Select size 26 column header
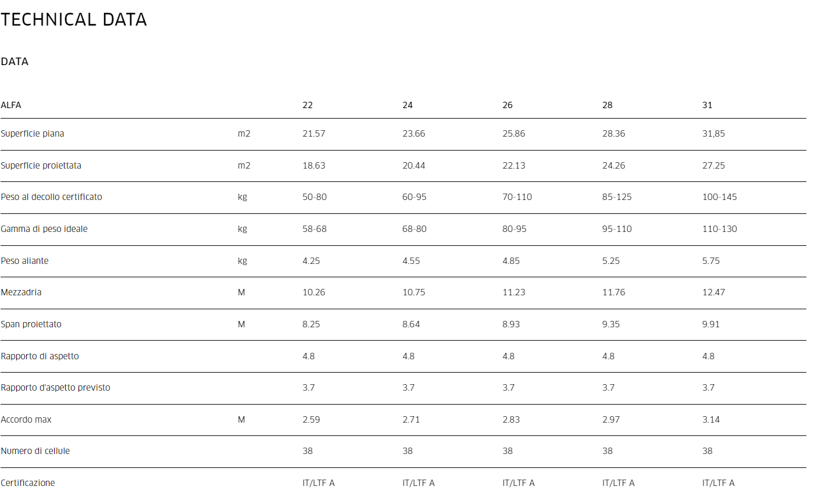Viewport: 832px width, 504px height. (508, 105)
